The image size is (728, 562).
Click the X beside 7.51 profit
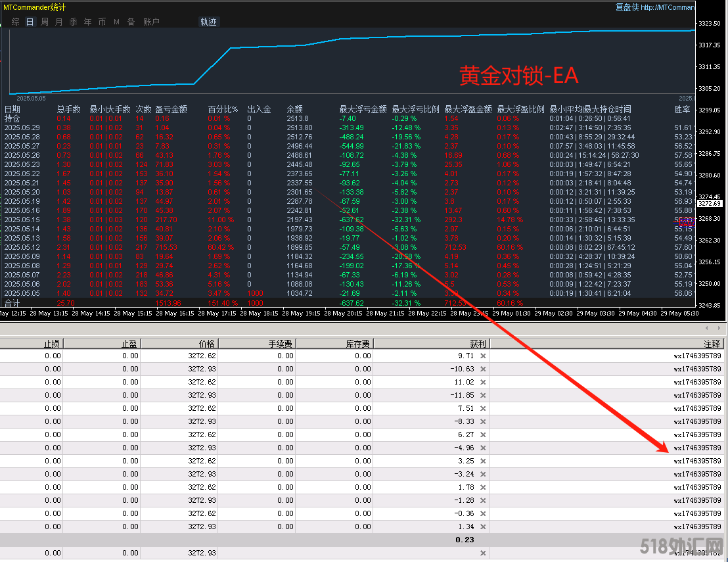[x=483, y=408]
